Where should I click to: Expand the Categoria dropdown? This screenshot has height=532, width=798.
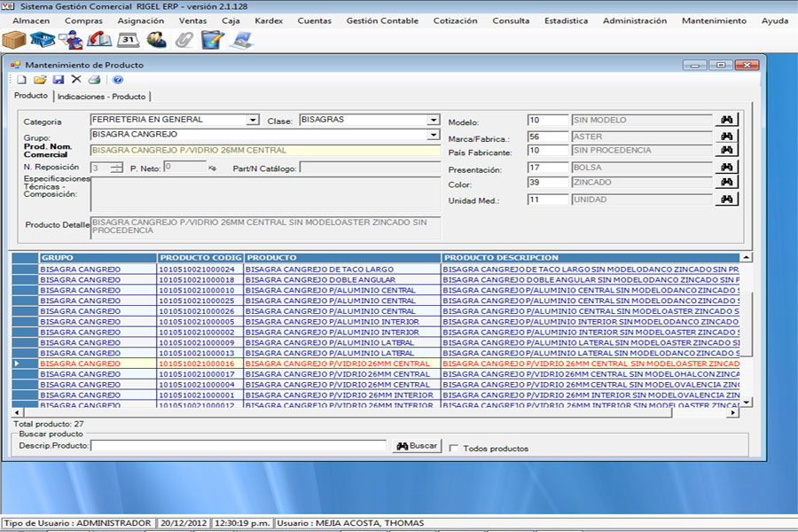[253, 120]
